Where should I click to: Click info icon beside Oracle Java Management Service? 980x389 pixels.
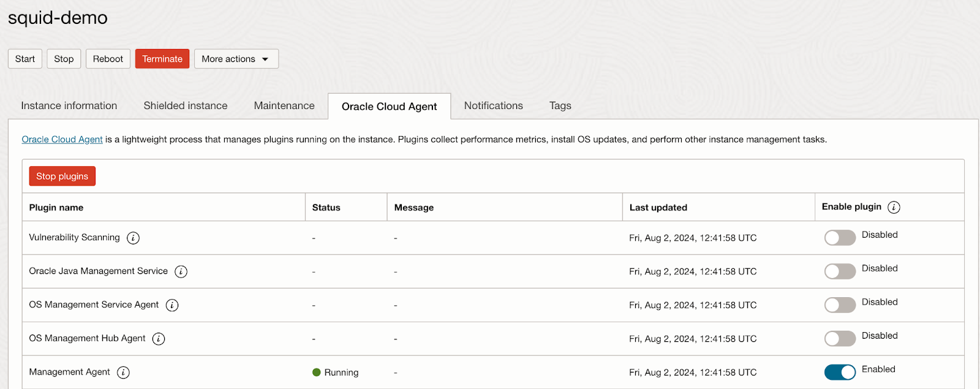click(181, 271)
